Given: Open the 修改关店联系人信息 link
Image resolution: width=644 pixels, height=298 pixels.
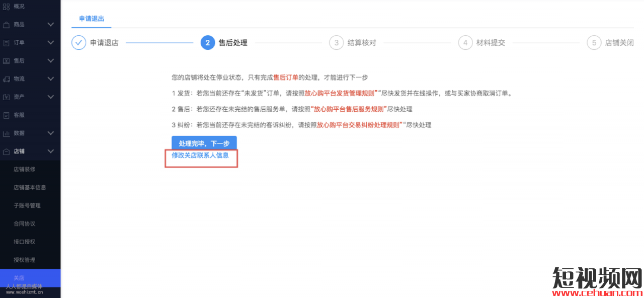Looking at the screenshot, I should click(201, 157).
